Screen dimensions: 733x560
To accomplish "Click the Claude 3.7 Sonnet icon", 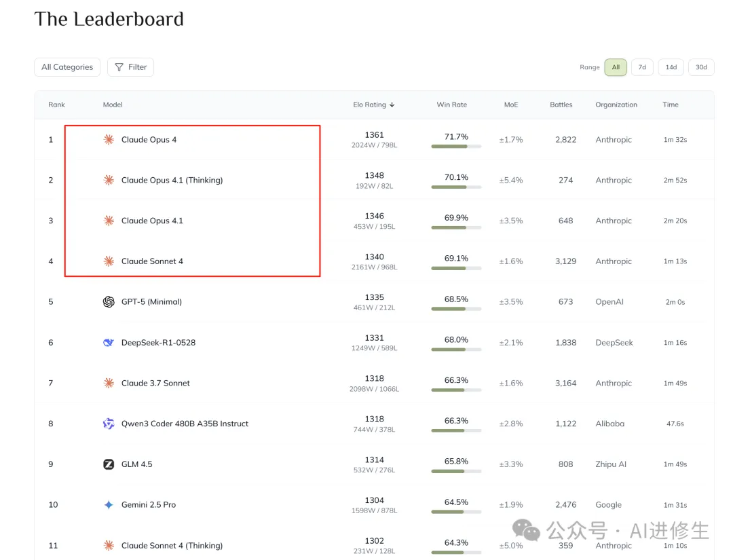I will point(109,383).
